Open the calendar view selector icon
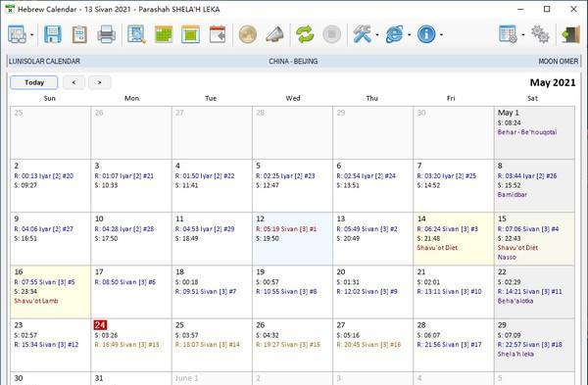 point(17,34)
